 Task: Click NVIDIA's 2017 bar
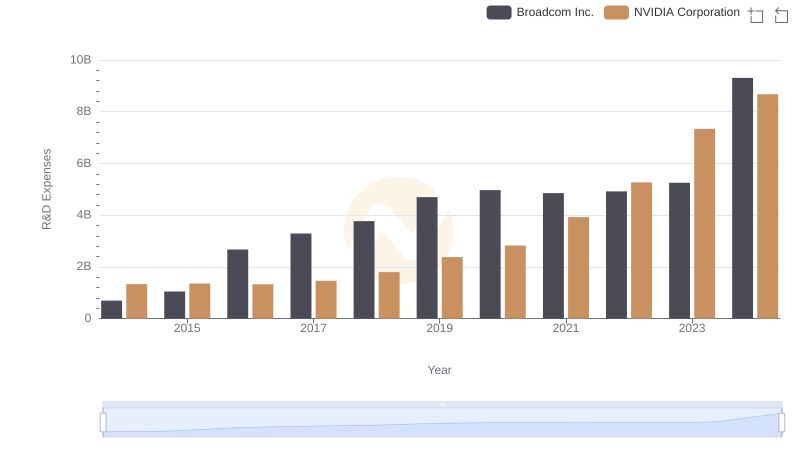[x=326, y=299]
